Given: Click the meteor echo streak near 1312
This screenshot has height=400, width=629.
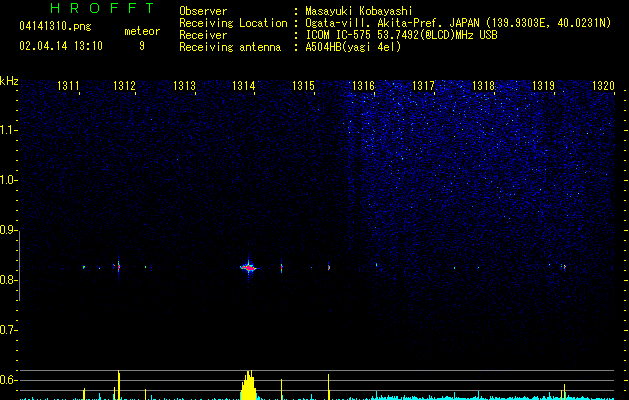Looking at the screenshot, I should click(118, 266).
